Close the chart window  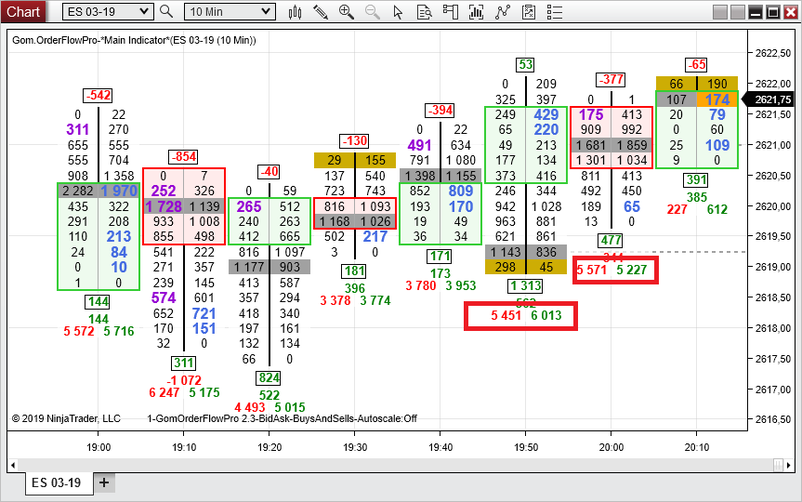tap(790, 12)
